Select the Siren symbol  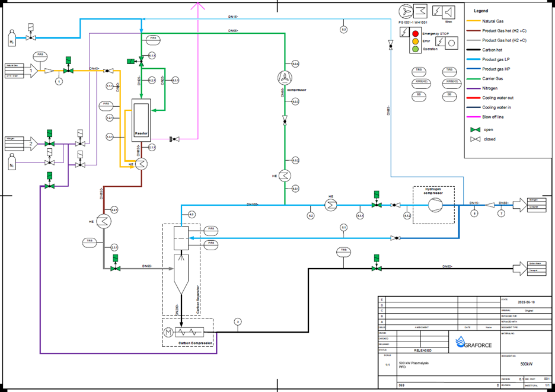(x=443, y=12)
